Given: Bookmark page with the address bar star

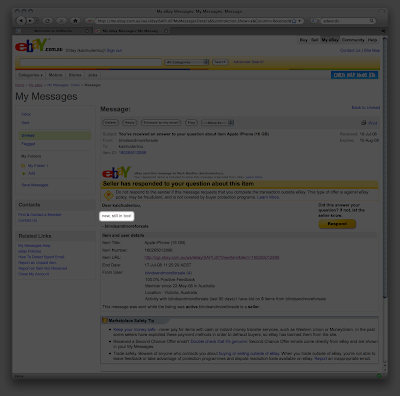Looking at the screenshot, I should coord(294,21).
